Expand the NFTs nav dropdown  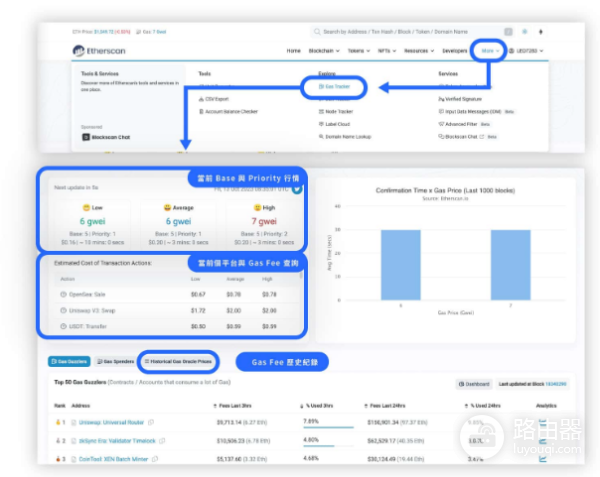387,51
